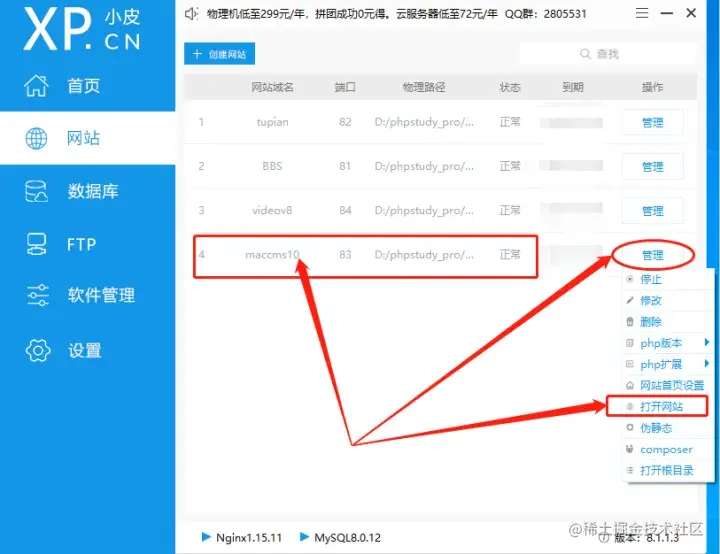Open 管理 dropdown for BBS
Screen dimensions: 720x554
point(652,166)
